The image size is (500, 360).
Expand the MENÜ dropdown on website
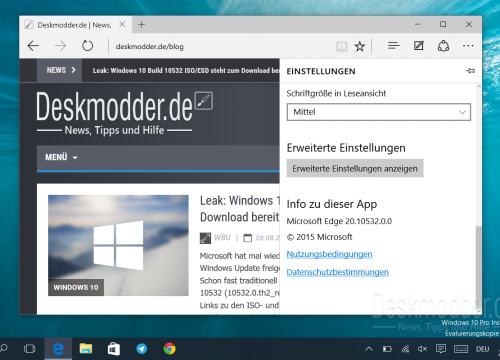(x=61, y=157)
